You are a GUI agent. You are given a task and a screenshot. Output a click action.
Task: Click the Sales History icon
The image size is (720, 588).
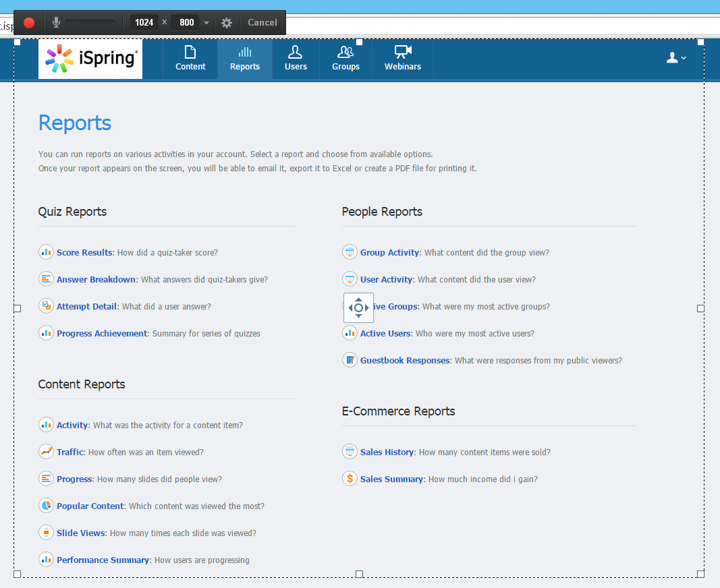point(350,452)
